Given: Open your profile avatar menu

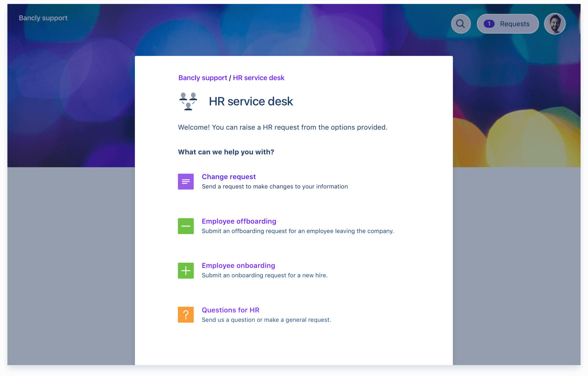Looking at the screenshot, I should coord(555,24).
